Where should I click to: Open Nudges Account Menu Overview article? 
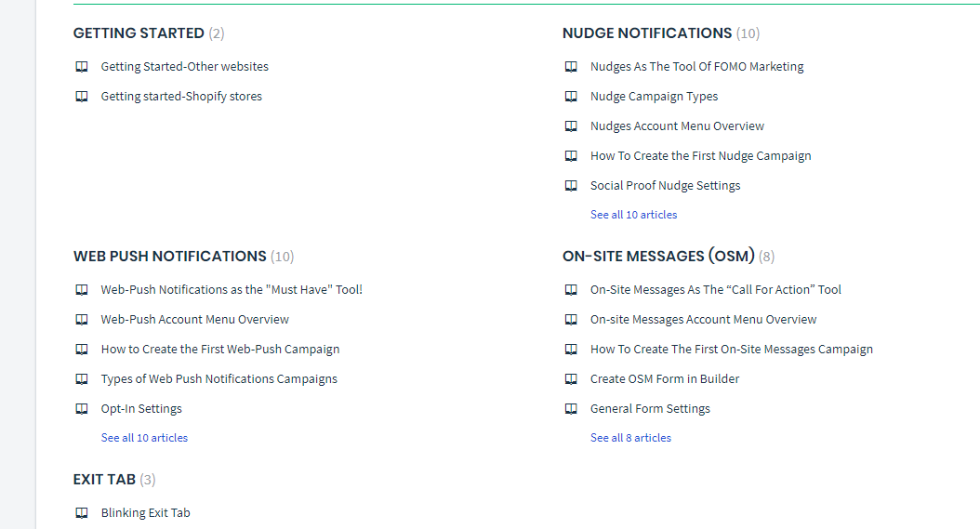click(677, 126)
